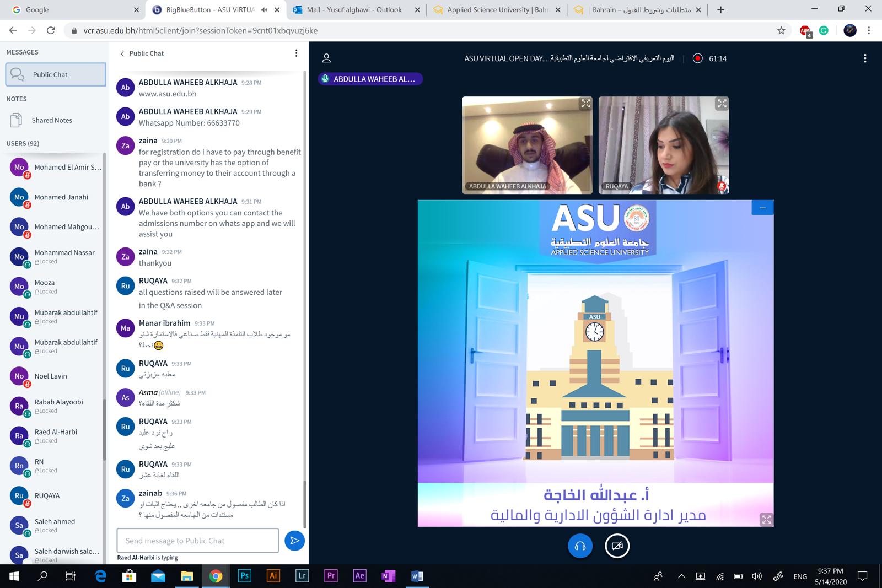Leave audio with the headphones button

(580, 546)
